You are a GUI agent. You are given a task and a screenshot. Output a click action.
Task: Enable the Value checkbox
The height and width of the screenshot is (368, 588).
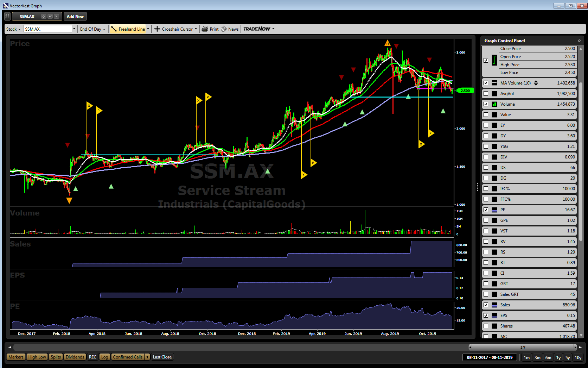(x=486, y=115)
